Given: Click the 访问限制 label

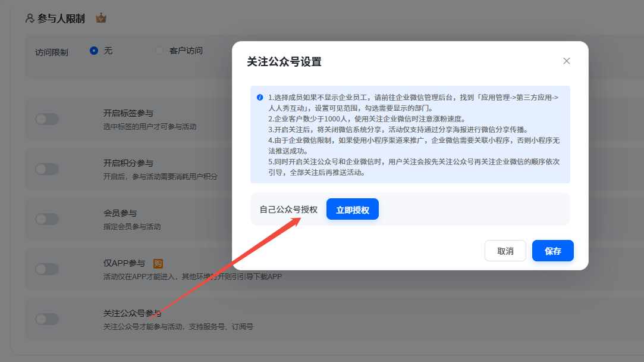Looking at the screenshot, I should coord(51,52).
